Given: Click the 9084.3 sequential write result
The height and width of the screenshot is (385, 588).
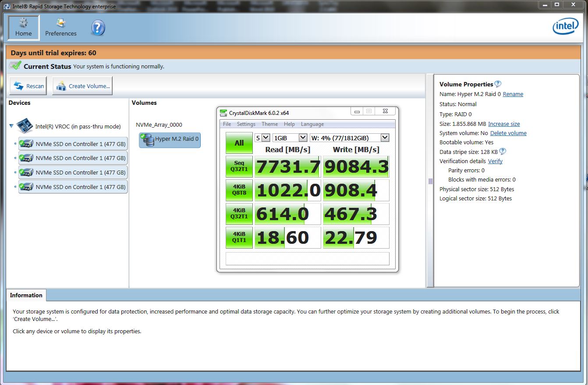Looking at the screenshot, I should coord(356,167).
